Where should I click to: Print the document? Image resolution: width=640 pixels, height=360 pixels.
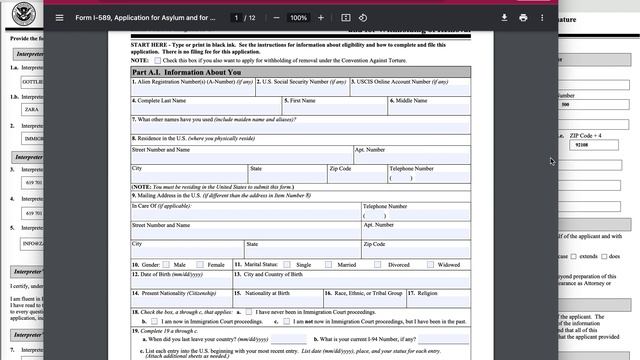pyautogui.click(x=523, y=18)
